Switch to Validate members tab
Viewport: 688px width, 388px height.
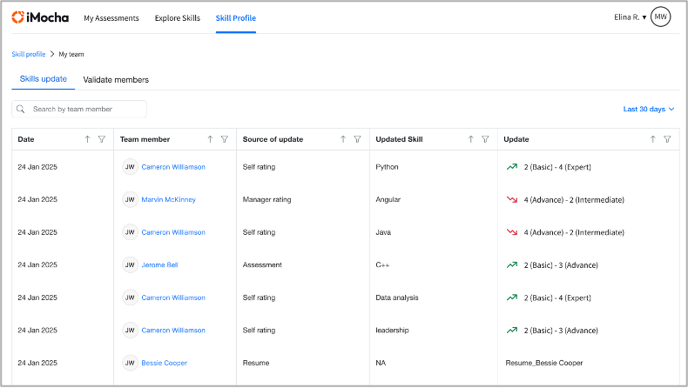tap(116, 80)
